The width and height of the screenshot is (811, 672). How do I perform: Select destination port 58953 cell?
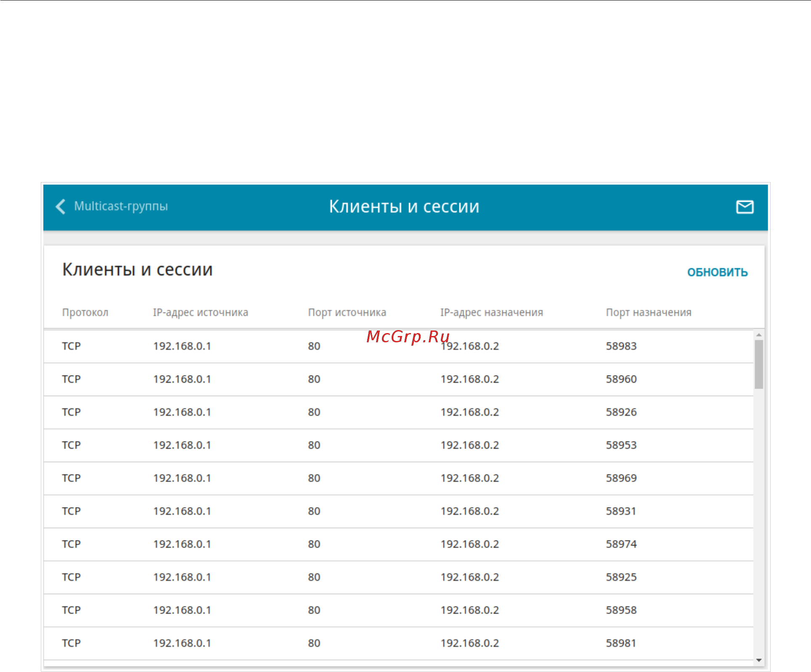621,445
